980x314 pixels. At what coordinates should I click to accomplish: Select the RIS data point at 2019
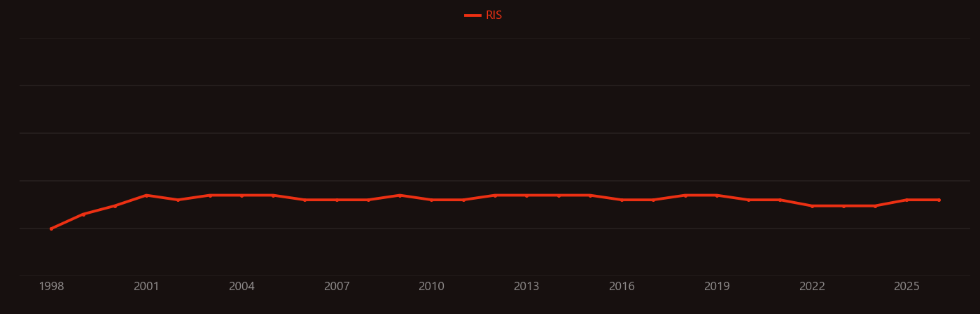[x=717, y=195]
